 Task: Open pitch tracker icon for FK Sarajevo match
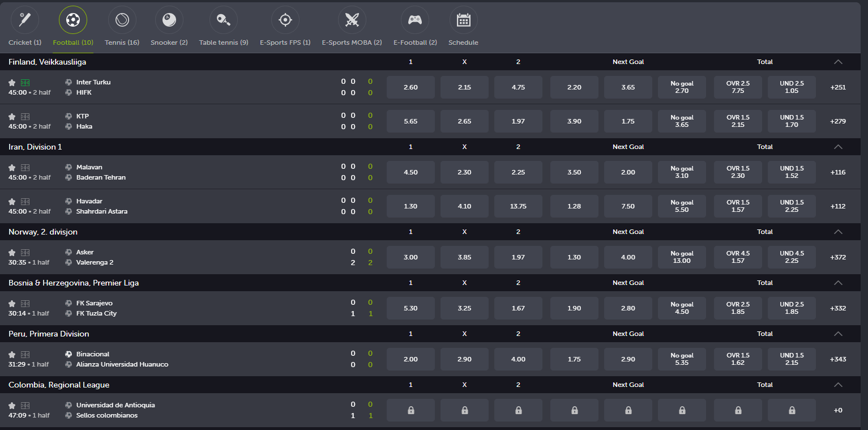pyautogui.click(x=25, y=304)
